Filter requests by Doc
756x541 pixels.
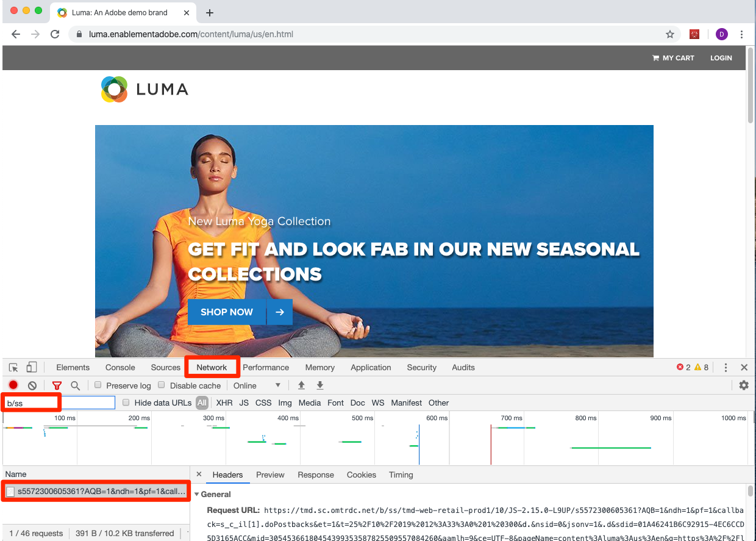point(358,403)
